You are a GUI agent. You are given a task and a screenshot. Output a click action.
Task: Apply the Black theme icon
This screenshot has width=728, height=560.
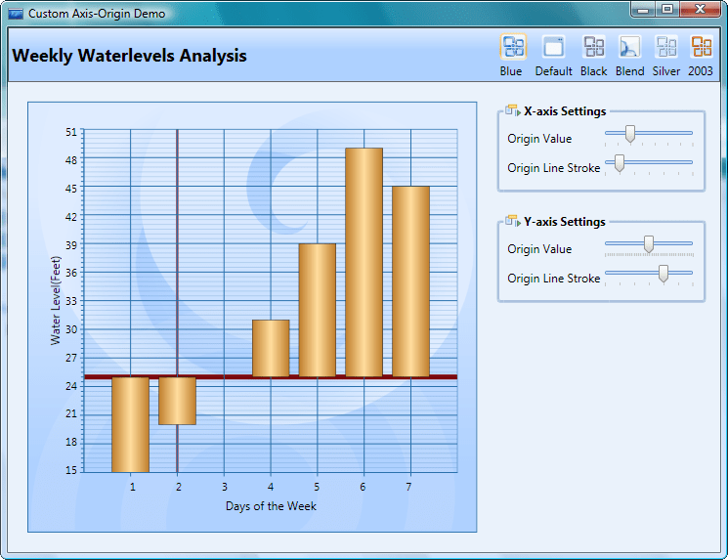click(594, 47)
